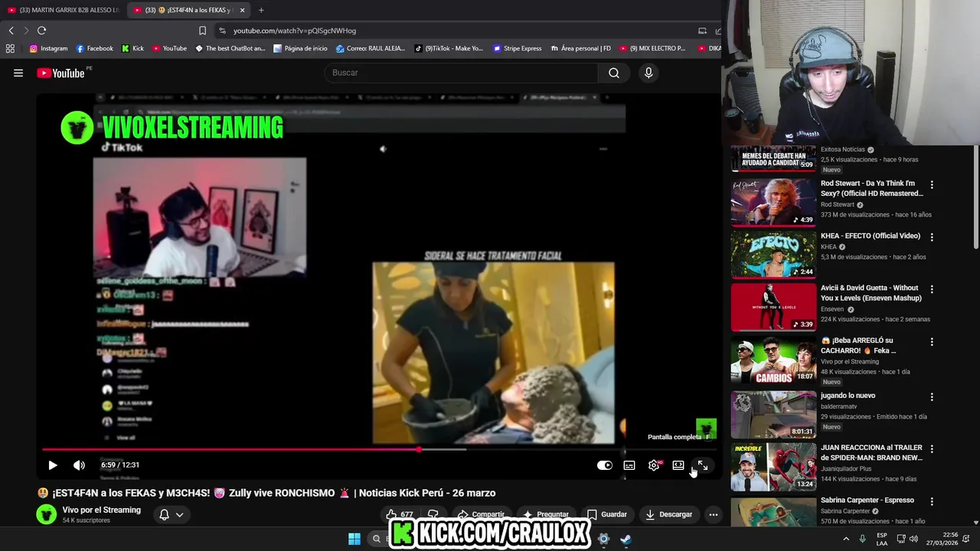Open Vivo por el Streaming channel avatar
This screenshot has width=980, height=551.
47,514
